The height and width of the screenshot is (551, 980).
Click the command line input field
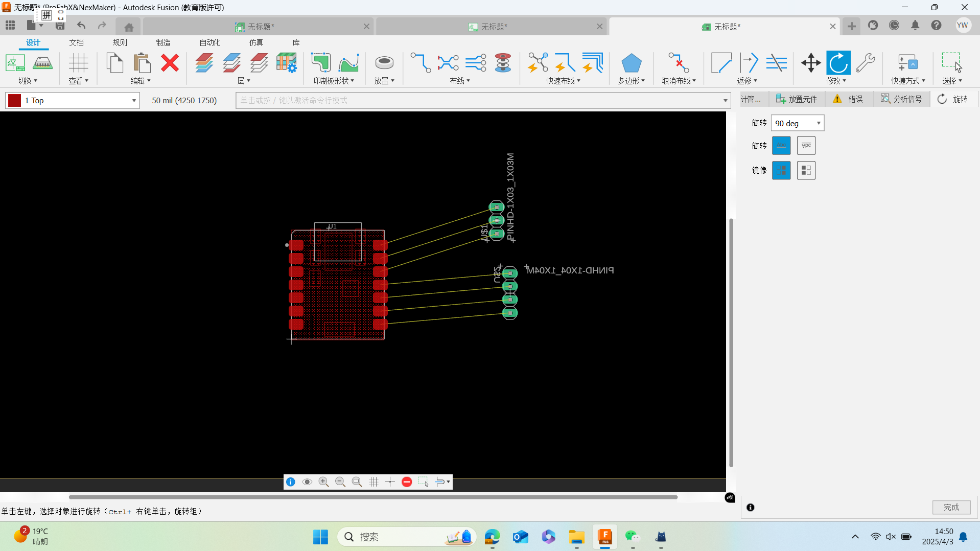point(483,101)
